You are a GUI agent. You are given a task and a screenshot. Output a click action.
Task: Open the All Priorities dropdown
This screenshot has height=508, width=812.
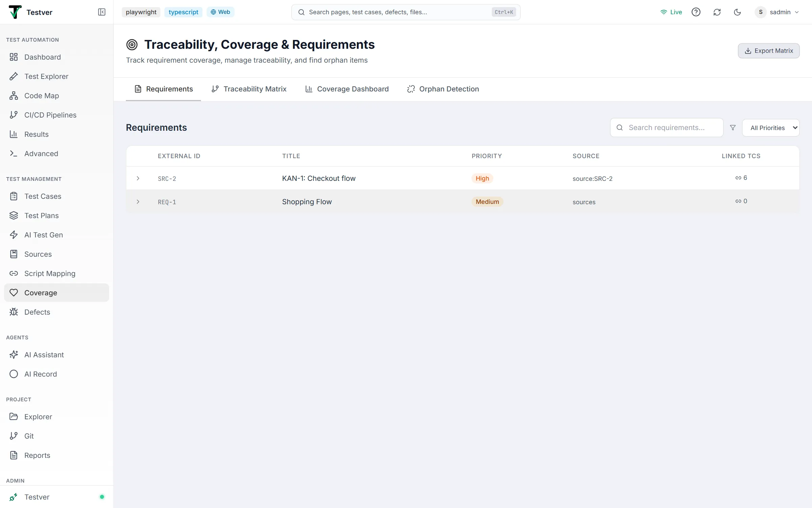pos(771,128)
